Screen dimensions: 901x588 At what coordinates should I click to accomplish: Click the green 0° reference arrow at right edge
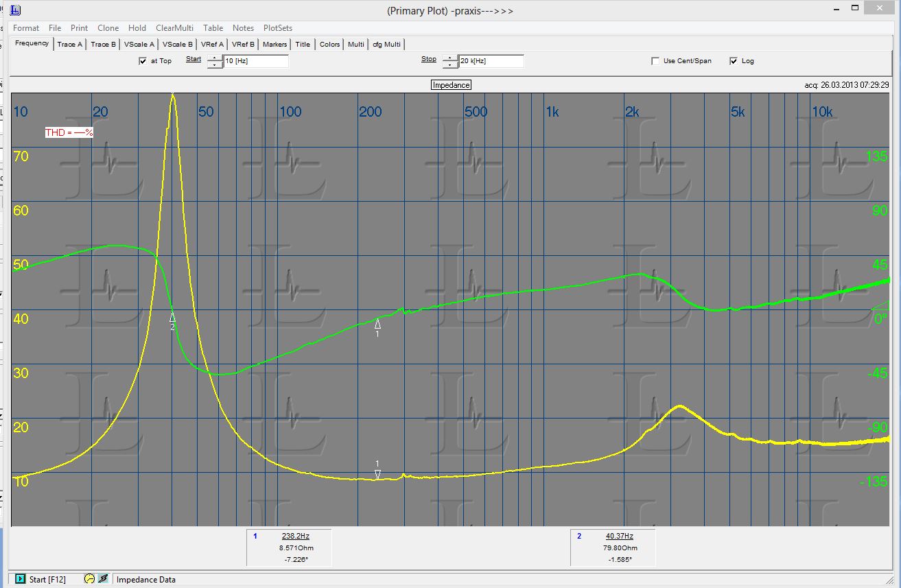881,307
